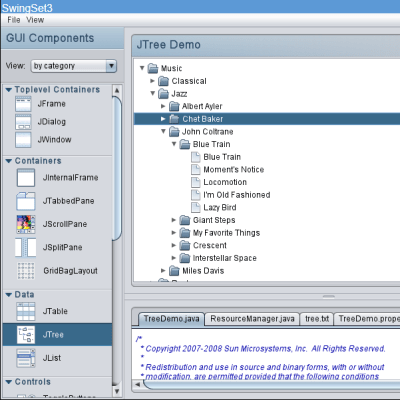This screenshot has width=400, height=400.
Task: Click the Miles Davis folder icon
Action: (174, 271)
